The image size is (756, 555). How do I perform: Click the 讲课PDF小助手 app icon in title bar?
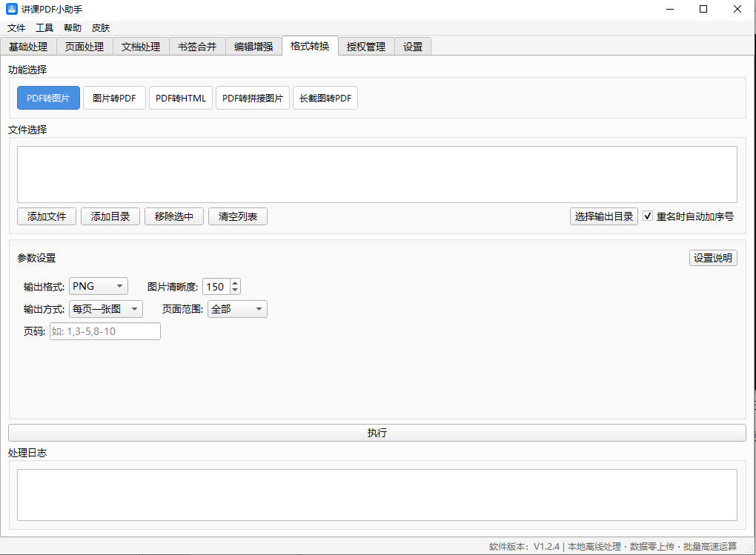pos(12,9)
